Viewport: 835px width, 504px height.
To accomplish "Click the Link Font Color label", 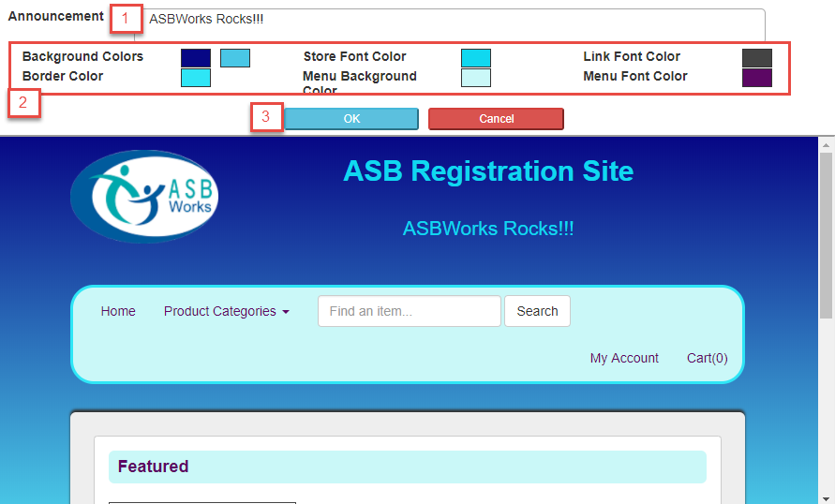I will pos(632,56).
